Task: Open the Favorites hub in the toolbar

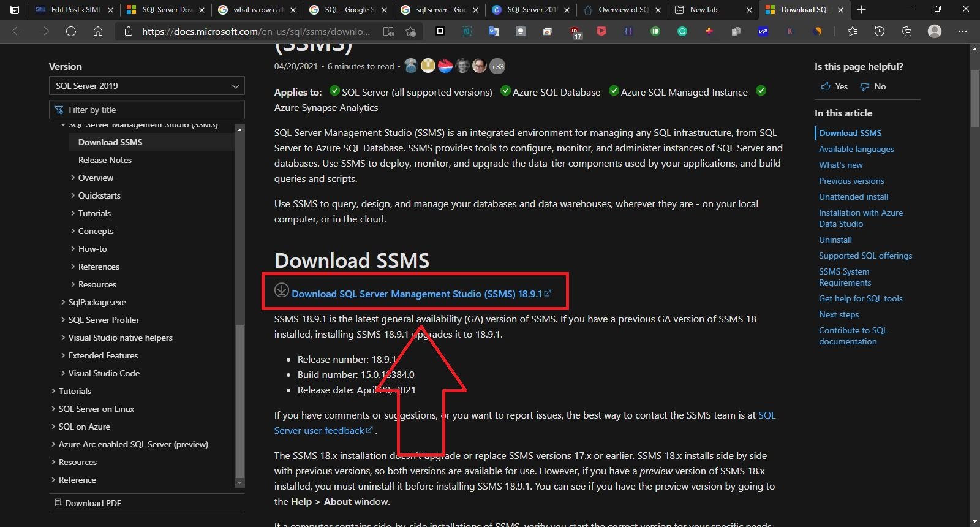Action: (853, 31)
